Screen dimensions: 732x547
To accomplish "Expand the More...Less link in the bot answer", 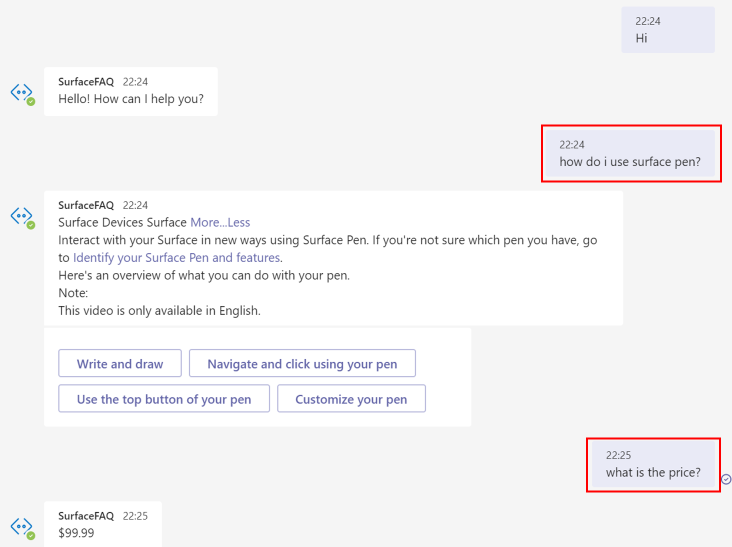I will point(220,222).
